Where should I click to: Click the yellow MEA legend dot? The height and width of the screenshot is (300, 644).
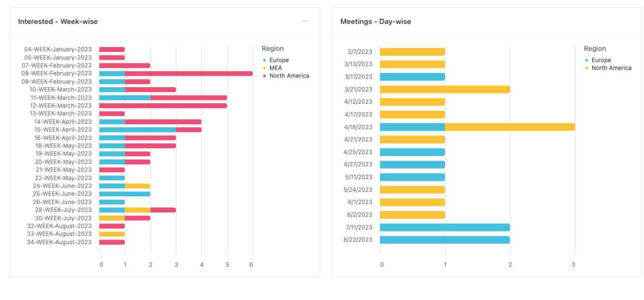tap(264, 68)
